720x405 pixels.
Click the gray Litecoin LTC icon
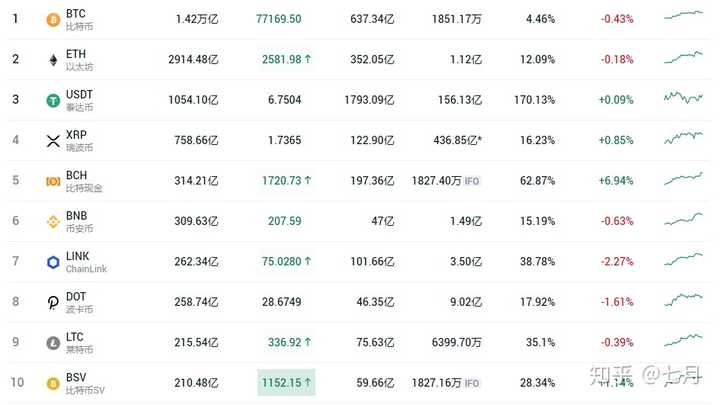pos(53,343)
